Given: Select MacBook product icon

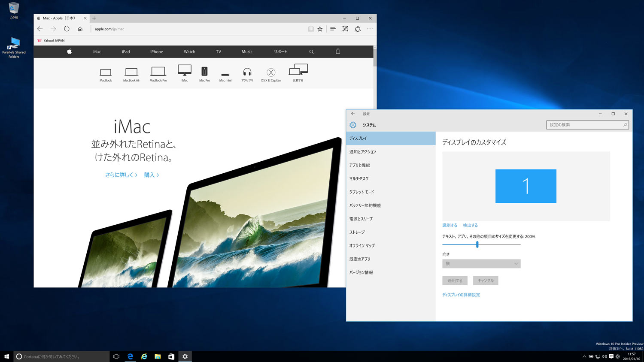Looking at the screenshot, I should click(106, 75).
